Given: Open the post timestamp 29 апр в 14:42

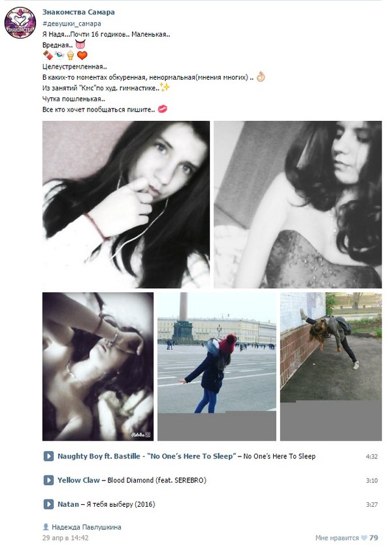Looking at the screenshot, I should 65,538.
